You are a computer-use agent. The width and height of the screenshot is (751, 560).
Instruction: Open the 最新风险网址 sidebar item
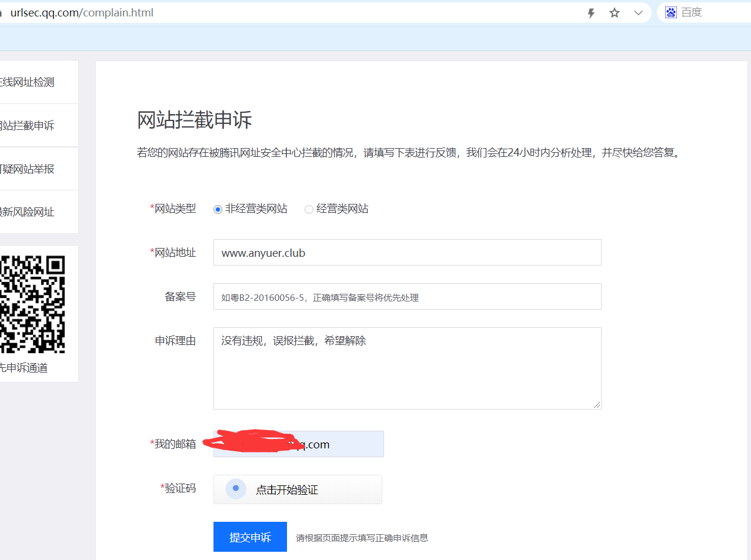(39, 212)
